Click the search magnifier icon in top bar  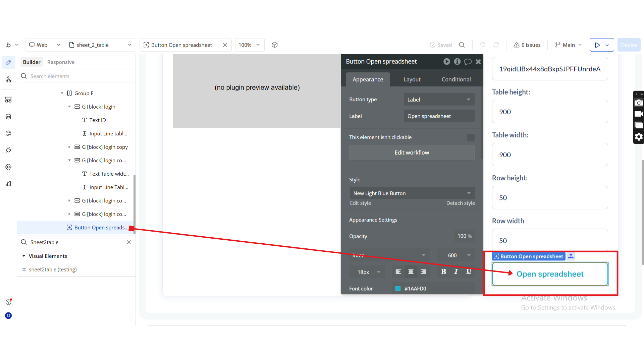point(462,45)
